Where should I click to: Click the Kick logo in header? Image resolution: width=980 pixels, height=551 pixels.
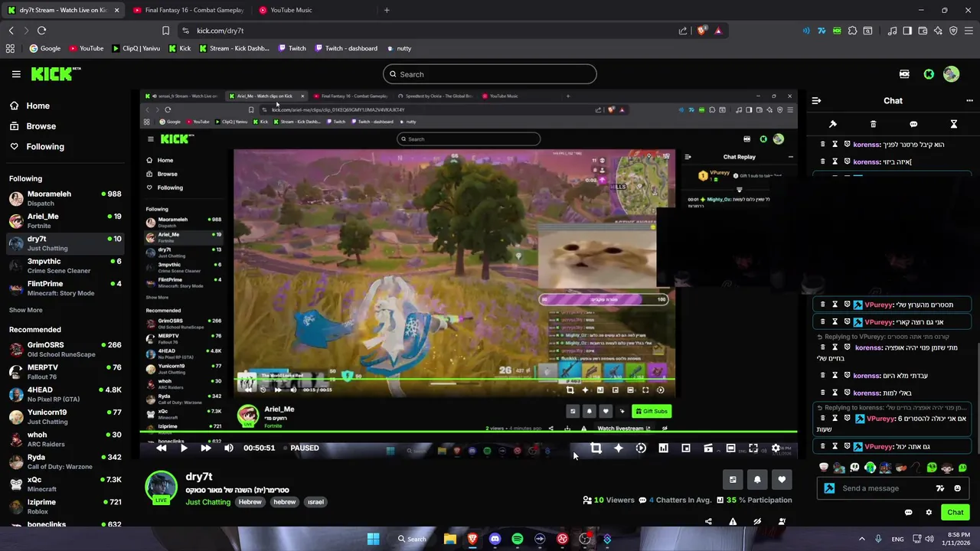pos(56,74)
